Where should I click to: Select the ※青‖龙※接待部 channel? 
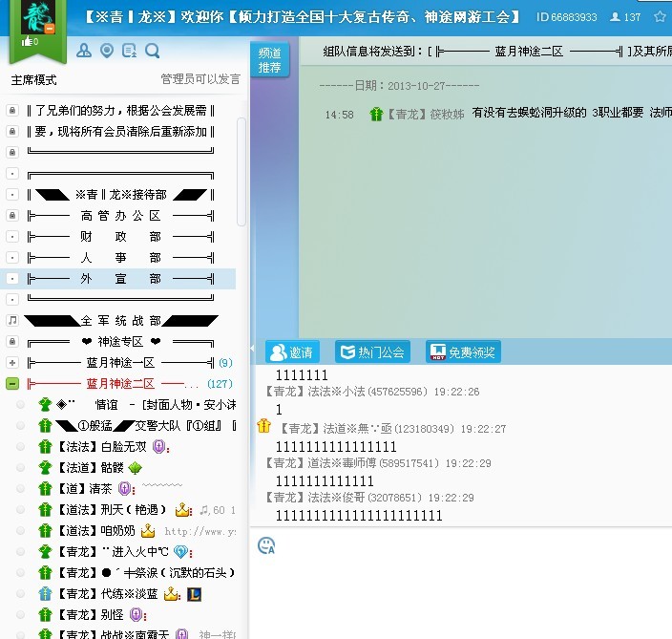(x=121, y=195)
